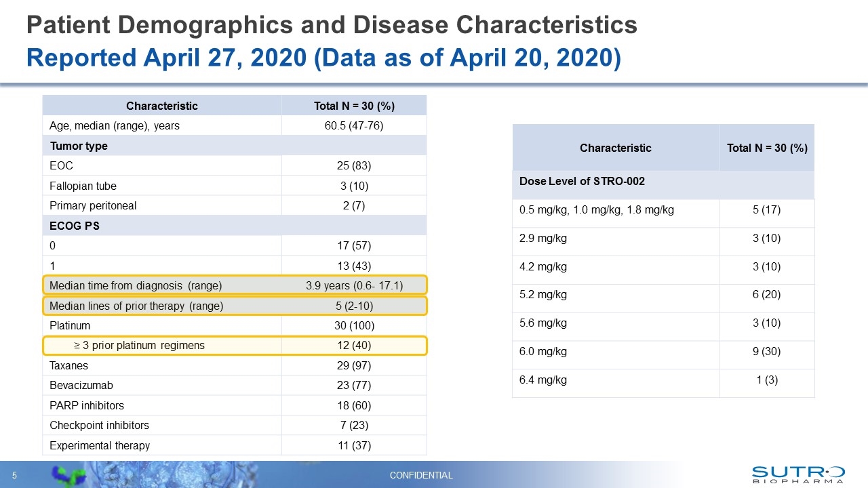The height and width of the screenshot is (488, 868).
Task: Select the Fallopian tube row label
Action: pyautogui.click(x=83, y=186)
